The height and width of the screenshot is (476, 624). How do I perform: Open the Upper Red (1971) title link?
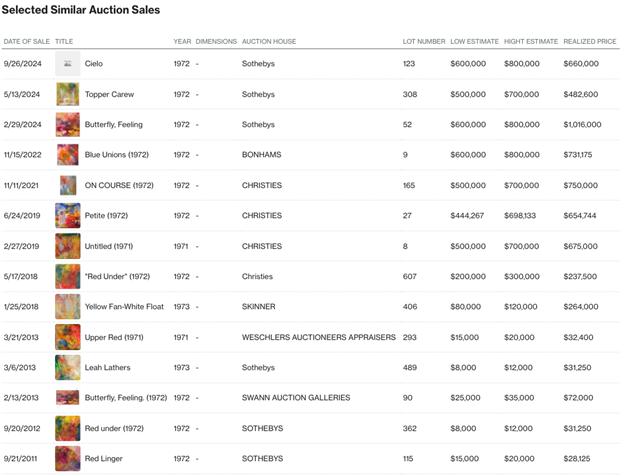(114, 337)
